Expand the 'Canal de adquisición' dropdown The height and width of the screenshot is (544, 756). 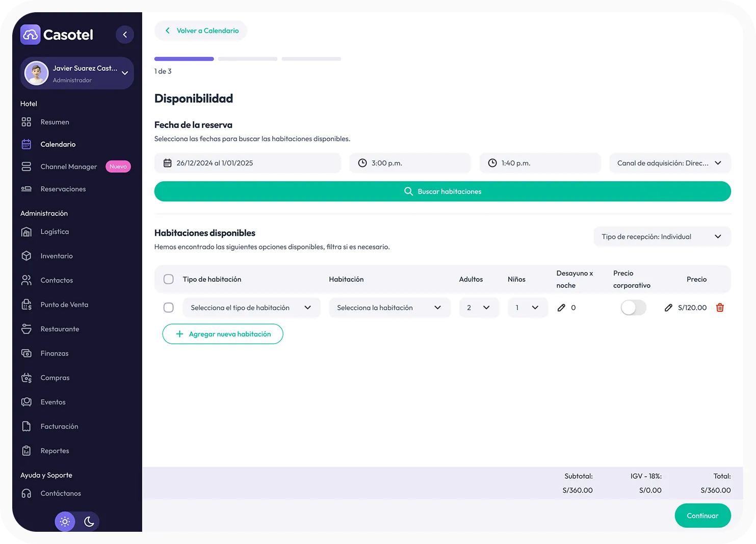[669, 163]
